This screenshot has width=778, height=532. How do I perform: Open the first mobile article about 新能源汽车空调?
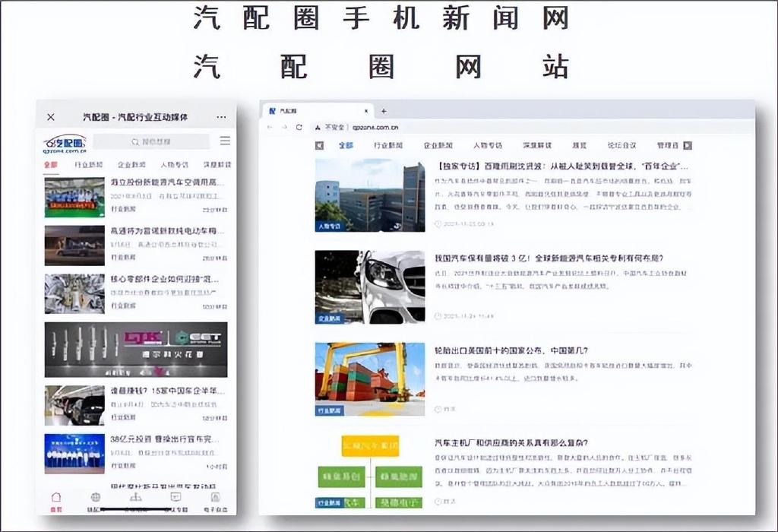point(168,182)
